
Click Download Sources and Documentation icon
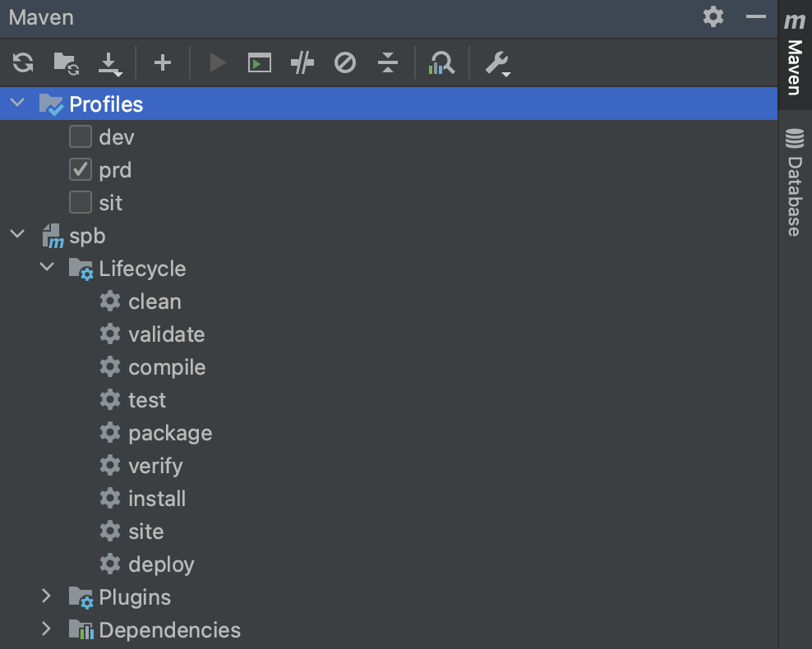[x=109, y=62]
